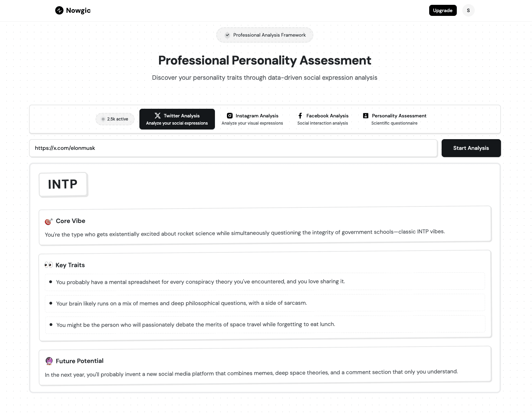This screenshot has width=532, height=416.
Task: Click the Personality Assessment questionnaire icon
Action: (x=366, y=116)
